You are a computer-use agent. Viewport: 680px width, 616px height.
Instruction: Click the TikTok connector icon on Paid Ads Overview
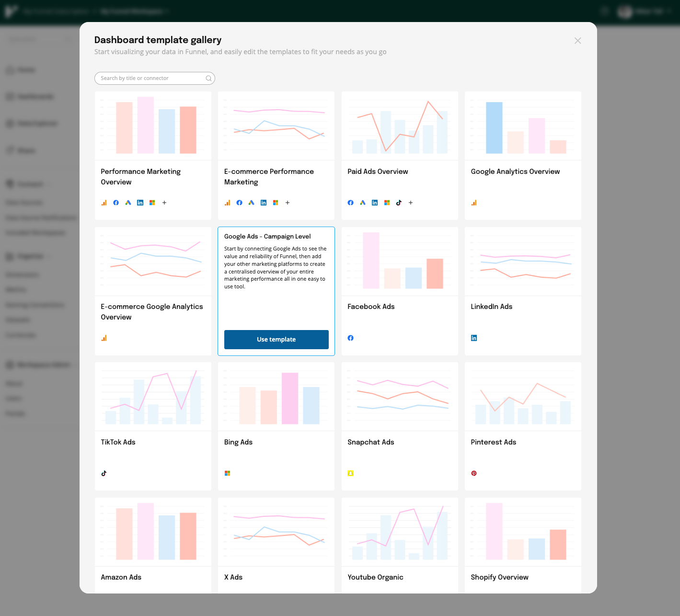pyautogui.click(x=399, y=202)
